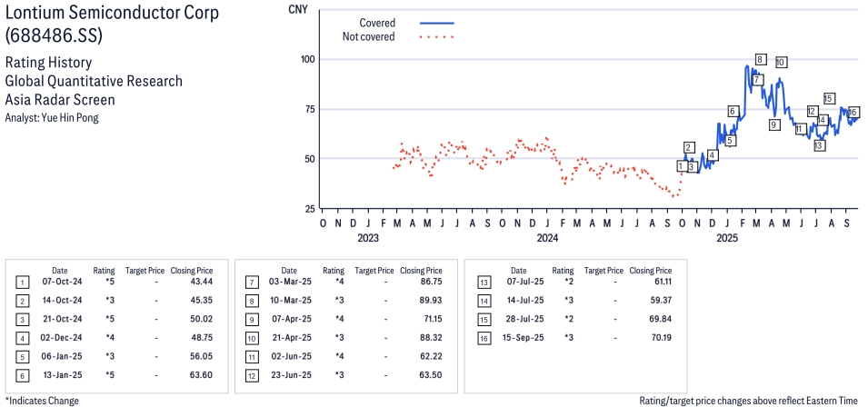868x407 pixels.
Task: Click the *5 rating in the 13-Jan-25 row
Action: pos(110,374)
